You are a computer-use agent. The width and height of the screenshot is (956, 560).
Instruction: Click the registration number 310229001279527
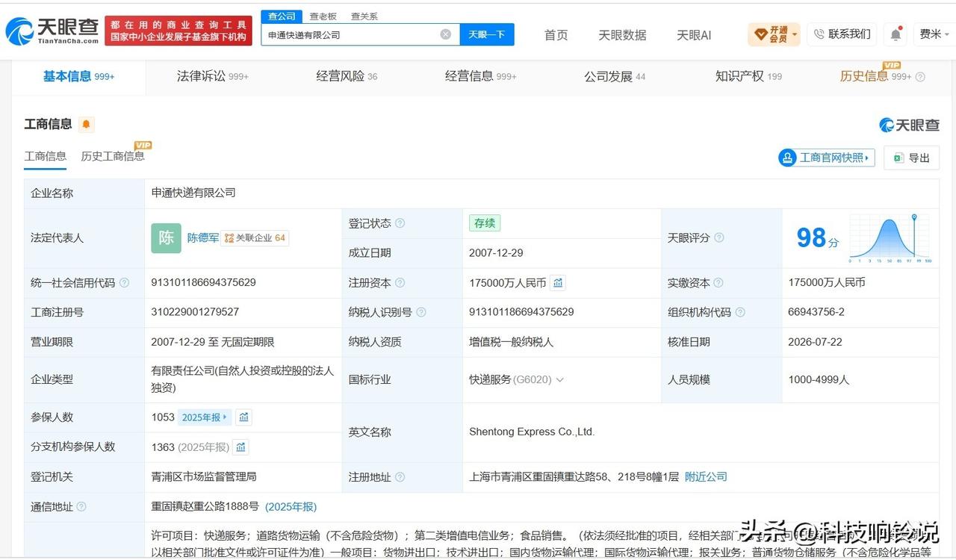coord(195,312)
